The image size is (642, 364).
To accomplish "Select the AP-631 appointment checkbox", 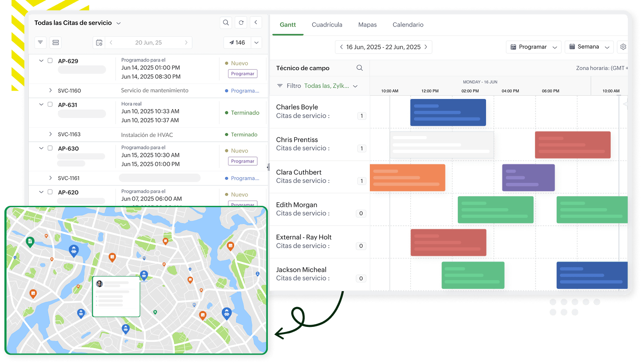I will [50, 105].
